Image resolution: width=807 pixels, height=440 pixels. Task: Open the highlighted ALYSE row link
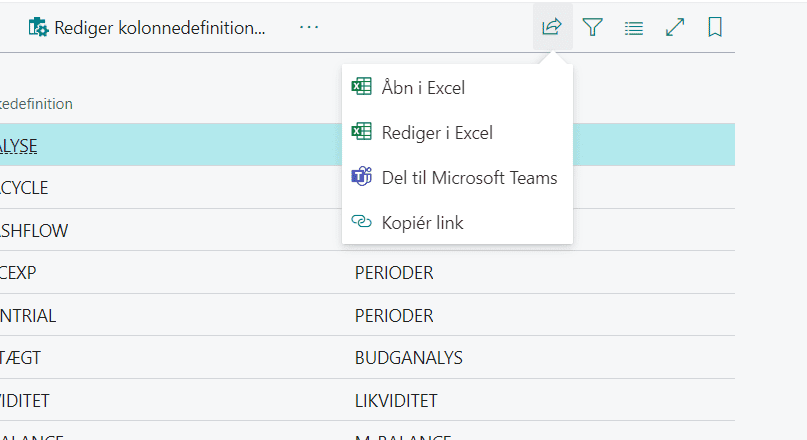click(x=19, y=145)
